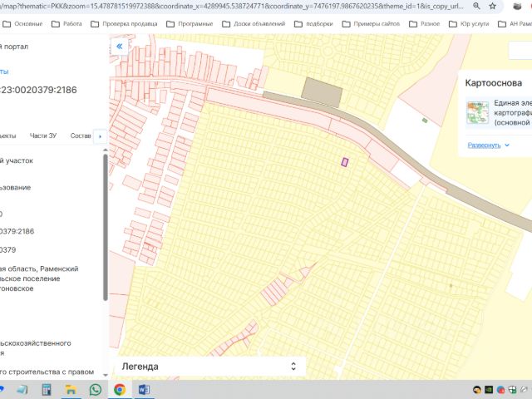Expand the Легенда panel
Image resolution: width=532 pixels, height=399 pixels.
(293, 366)
